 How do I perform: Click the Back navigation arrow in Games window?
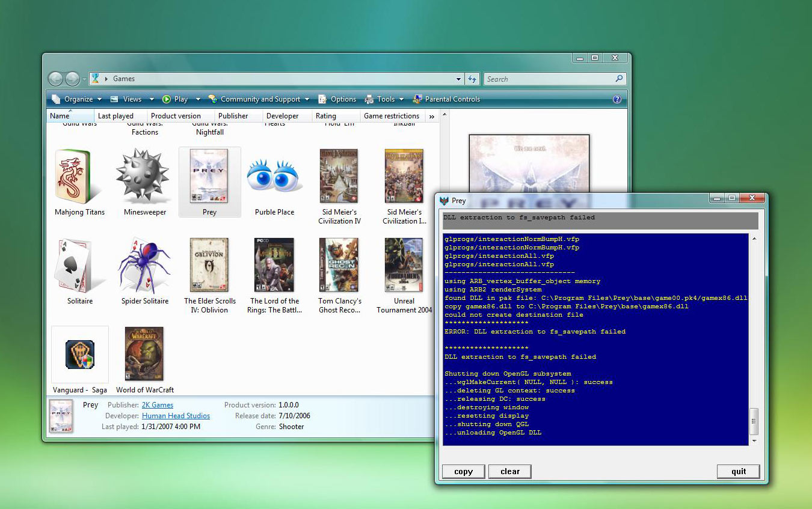[55, 79]
